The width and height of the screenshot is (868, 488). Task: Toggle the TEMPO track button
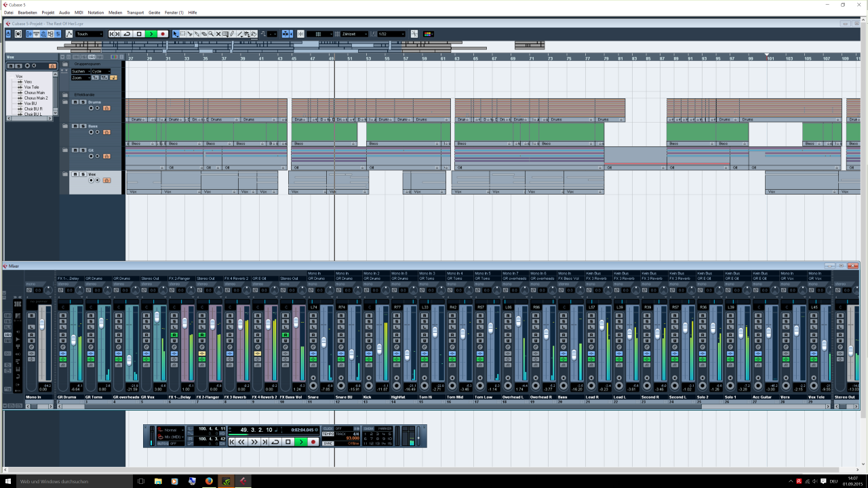click(x=328, y=434)
